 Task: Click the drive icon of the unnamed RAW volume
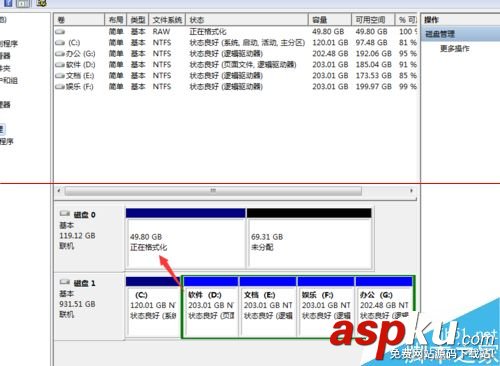[60, 32]
